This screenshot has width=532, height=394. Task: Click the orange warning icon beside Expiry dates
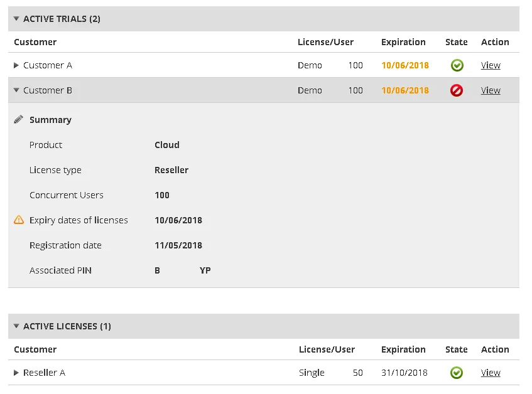(x=19, y=220)
